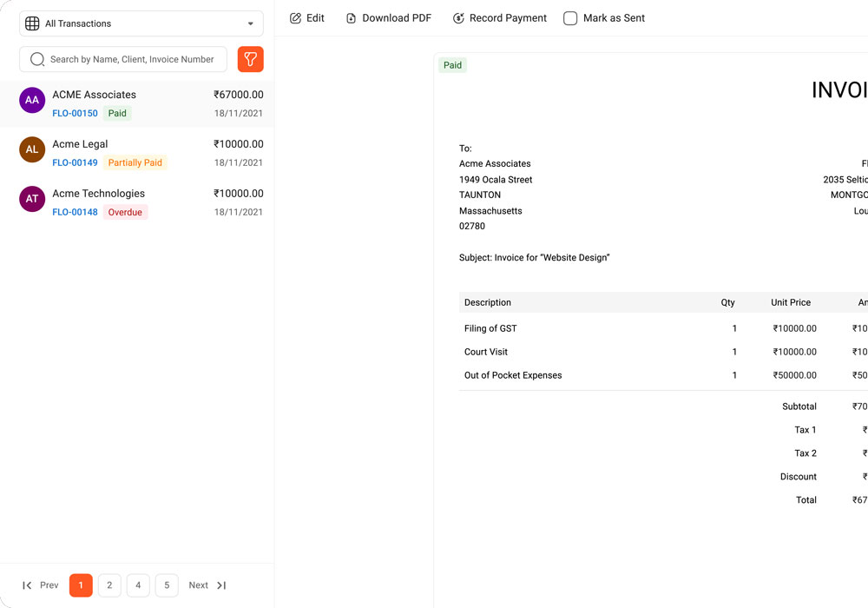Screen dimensions: 868x608
Task: Click the Qty column header
Action: pyautogui.click(x=728, y=302)
